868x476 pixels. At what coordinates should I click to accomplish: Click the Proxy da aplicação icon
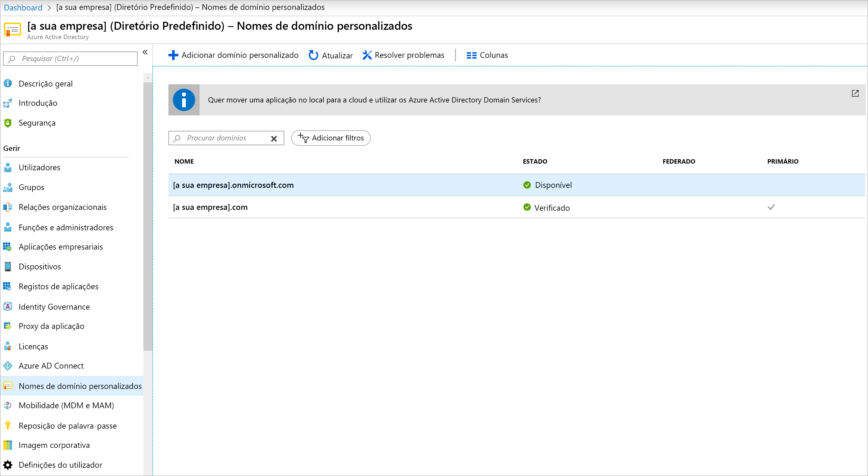[x=8, y=326]
